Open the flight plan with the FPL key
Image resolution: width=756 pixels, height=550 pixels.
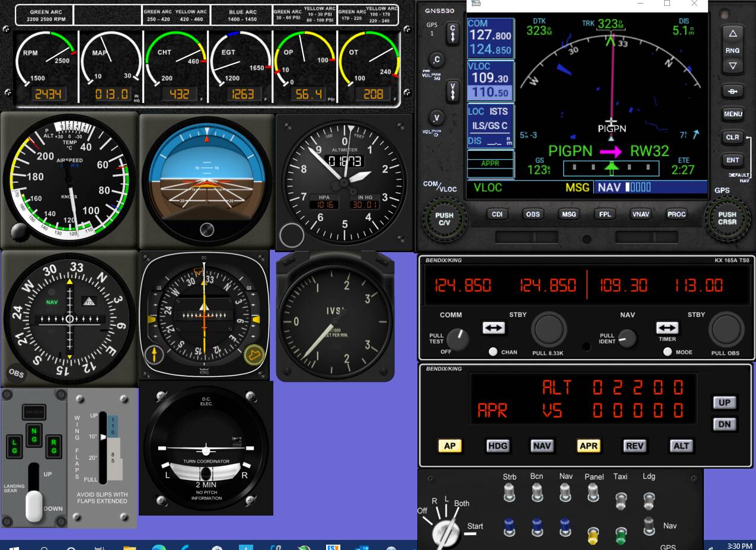pos(604,214)
